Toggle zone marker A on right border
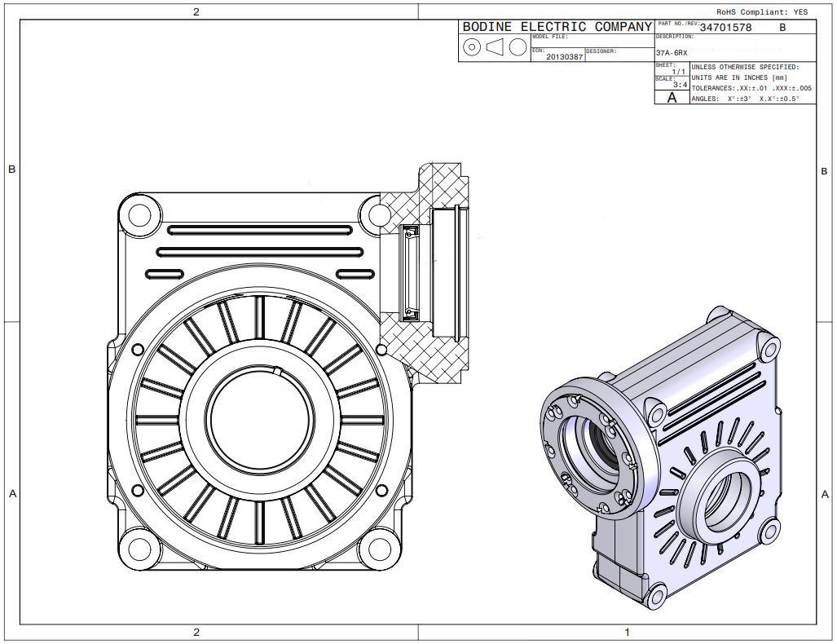The width and height of the screenshot is (837, 644). tap(823, 492)
